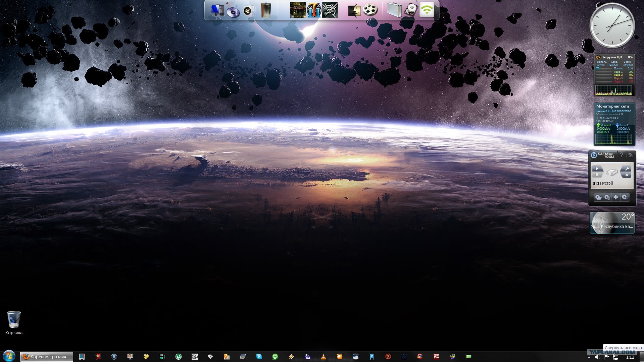
Task: Open the trash can icon in the dock
Action: click(x=265, y=10)
